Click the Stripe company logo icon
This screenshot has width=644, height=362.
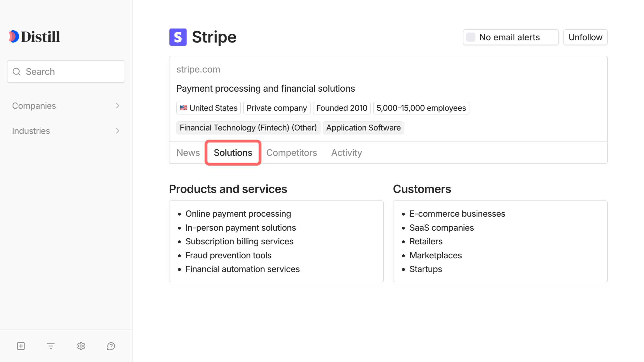point(178,37)
